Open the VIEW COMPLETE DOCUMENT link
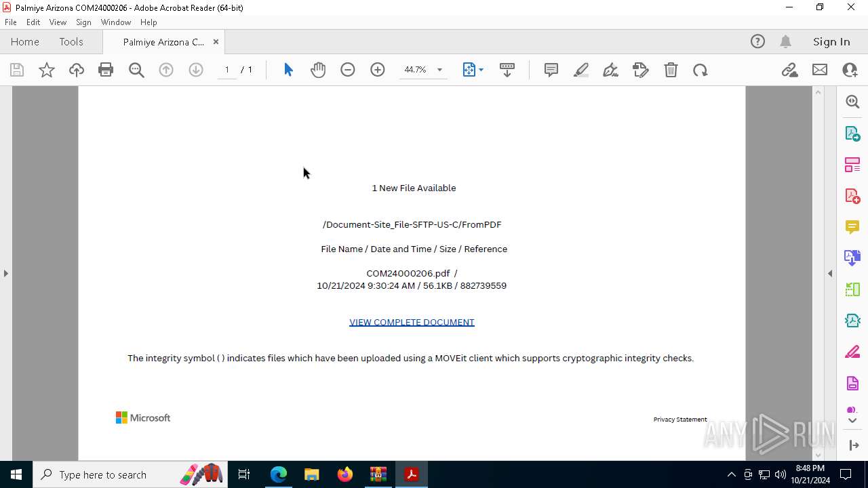This screenshot has width=868, height=488. (412, 322)
